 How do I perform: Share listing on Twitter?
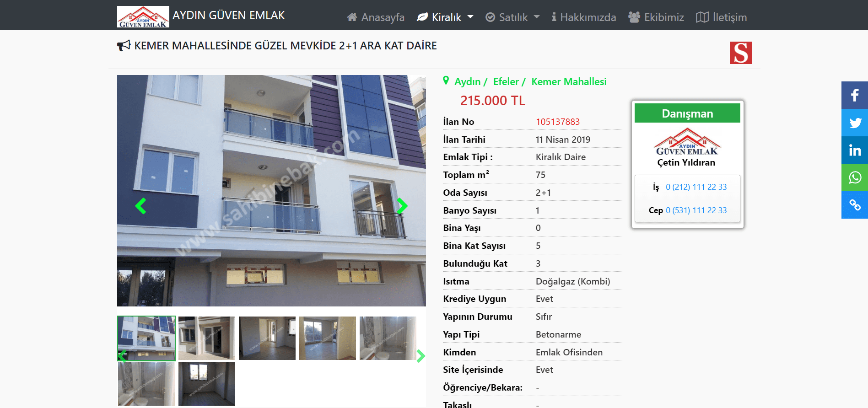coord(854,123)
